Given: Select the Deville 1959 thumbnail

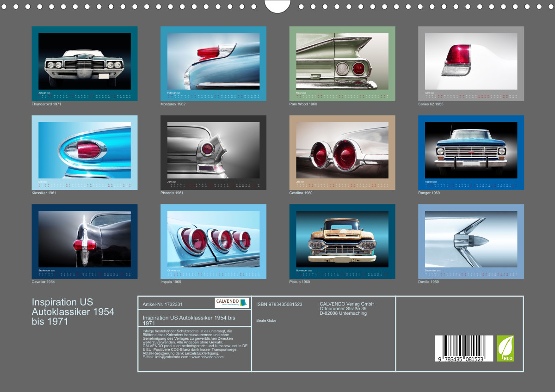Looking at the screenshot, I should (471, 241).
